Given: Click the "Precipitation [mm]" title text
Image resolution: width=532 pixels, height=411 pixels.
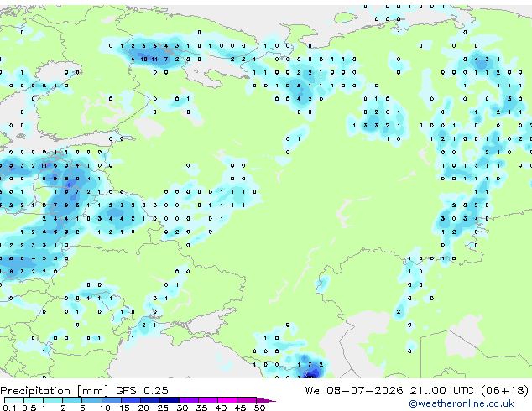Looking at the screenshot, I should (55, 391).
